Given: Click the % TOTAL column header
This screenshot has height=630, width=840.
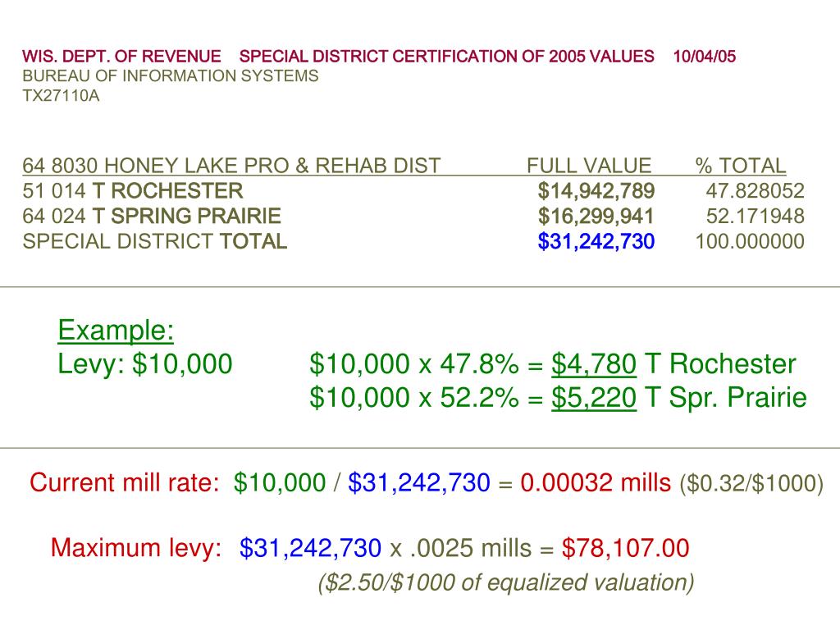Looking at the screenshot, I should 741,166.
